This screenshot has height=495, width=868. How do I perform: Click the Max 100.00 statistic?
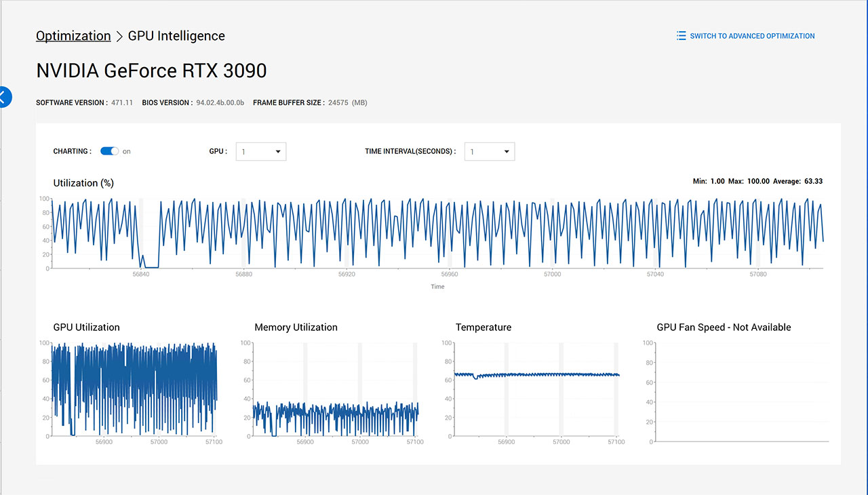[749, 181]
